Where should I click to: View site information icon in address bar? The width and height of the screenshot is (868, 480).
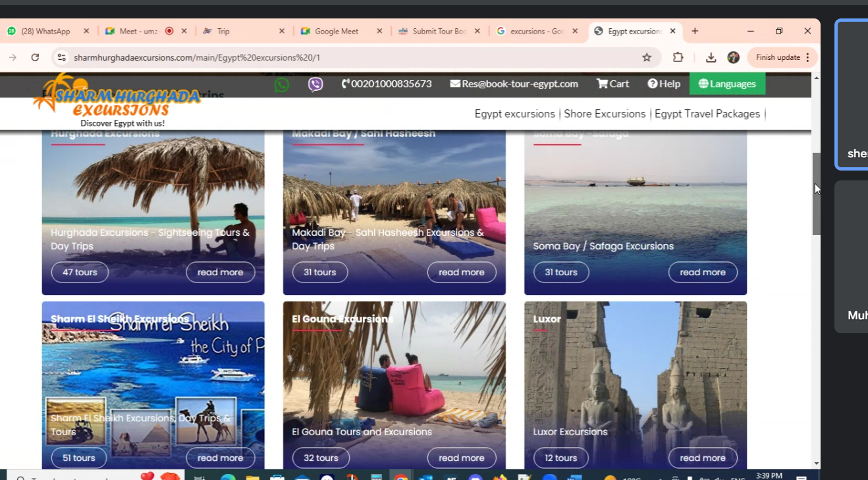coord(61,57)
